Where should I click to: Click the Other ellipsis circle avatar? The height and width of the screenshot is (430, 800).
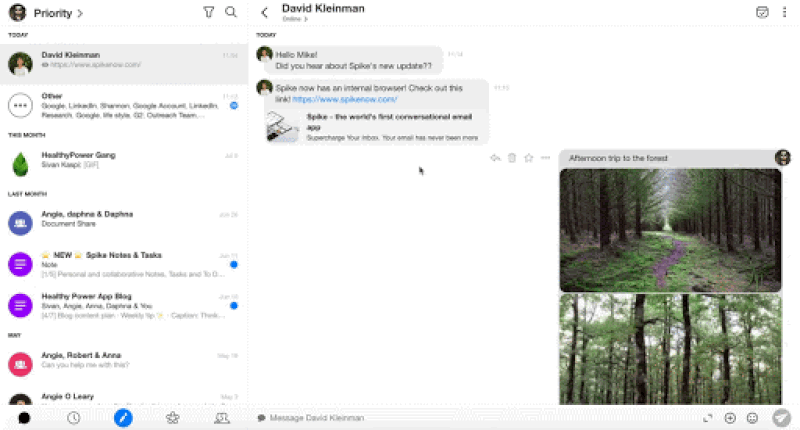(20, 106)
